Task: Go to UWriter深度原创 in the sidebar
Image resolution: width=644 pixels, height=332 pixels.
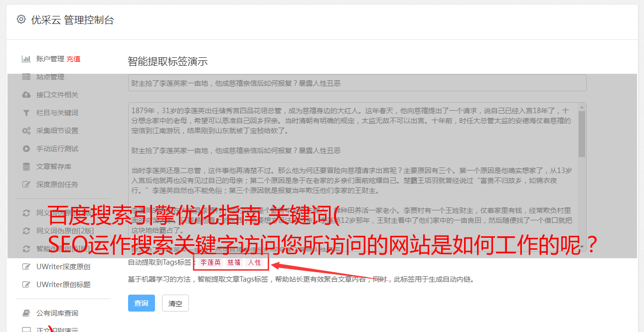Action: coord(63,267)
